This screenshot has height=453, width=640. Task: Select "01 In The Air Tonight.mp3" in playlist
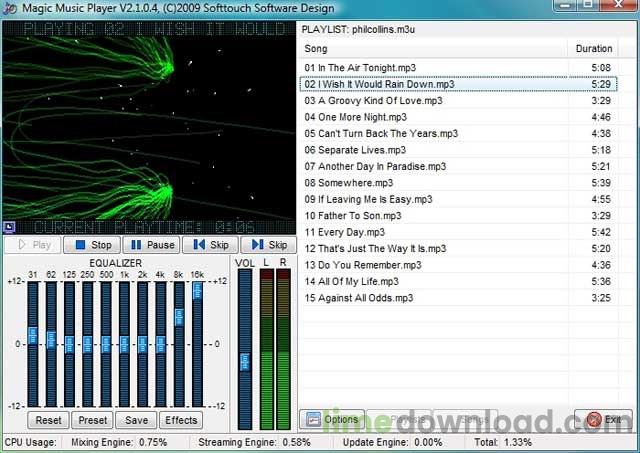click(x=362, y=68)
